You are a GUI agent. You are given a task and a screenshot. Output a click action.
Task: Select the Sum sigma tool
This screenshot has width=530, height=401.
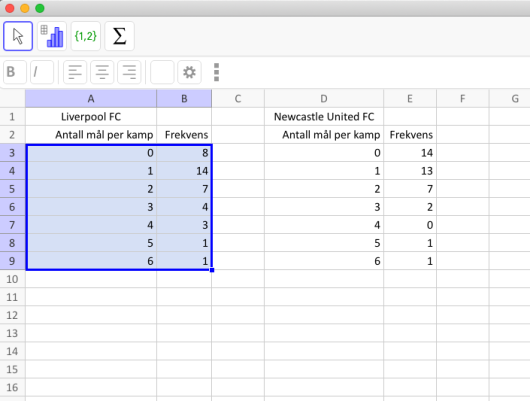point(119,36)
